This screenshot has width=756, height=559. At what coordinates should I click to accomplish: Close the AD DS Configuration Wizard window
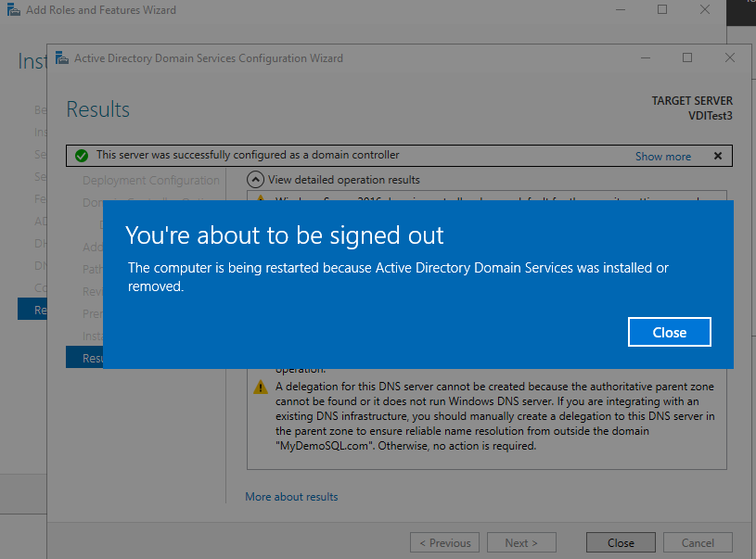coord(729,57)
